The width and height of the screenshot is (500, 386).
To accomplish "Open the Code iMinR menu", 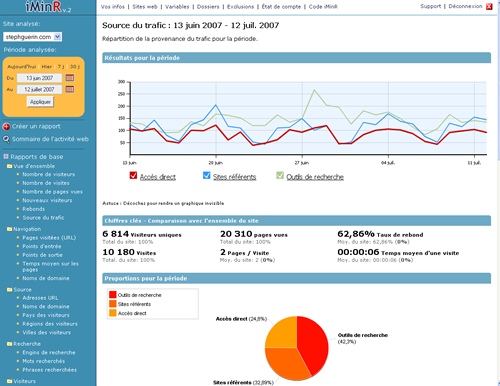I will pyautogui.click(x=323, y=7).
